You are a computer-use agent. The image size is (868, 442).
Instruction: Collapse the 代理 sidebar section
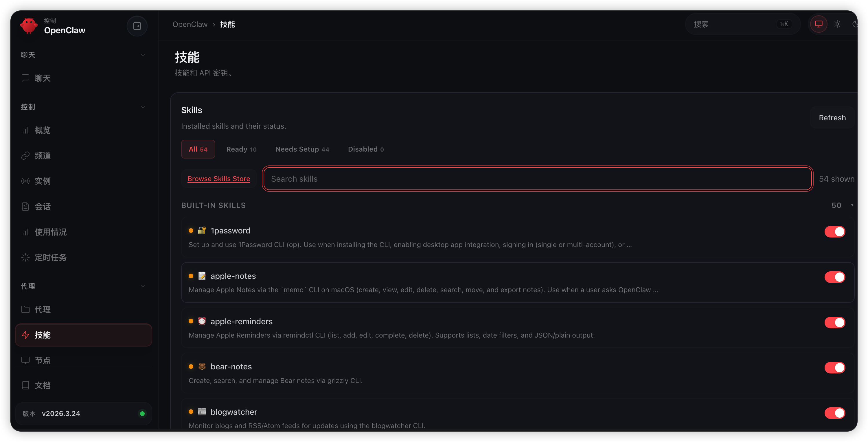[143, 286]
